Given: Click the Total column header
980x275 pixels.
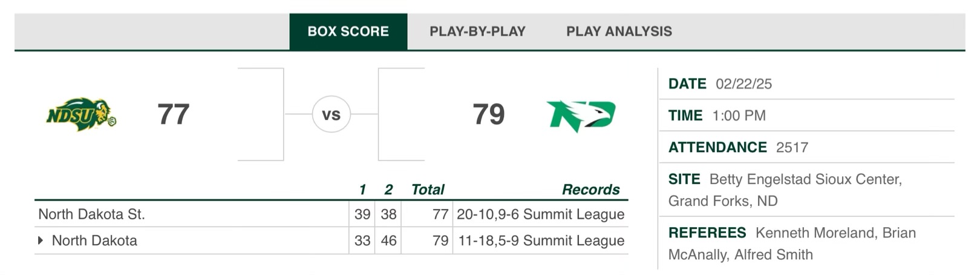Looking at the screenshot, I should pos(428,190).
